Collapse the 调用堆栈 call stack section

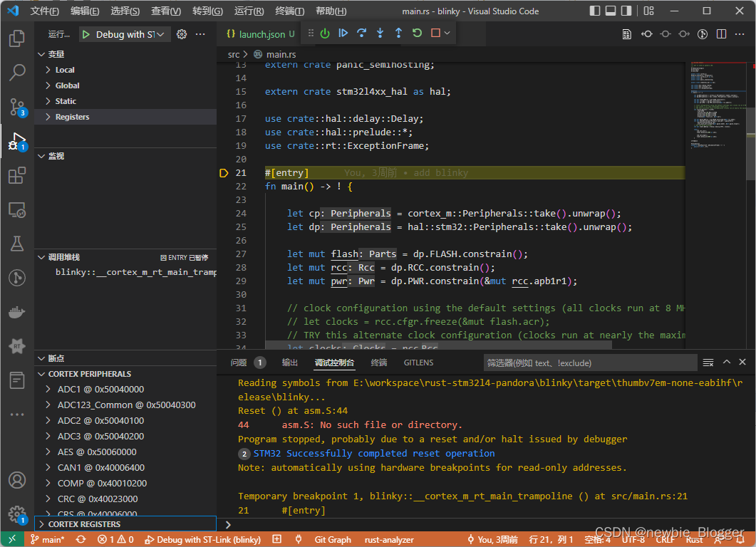point(41,257)
